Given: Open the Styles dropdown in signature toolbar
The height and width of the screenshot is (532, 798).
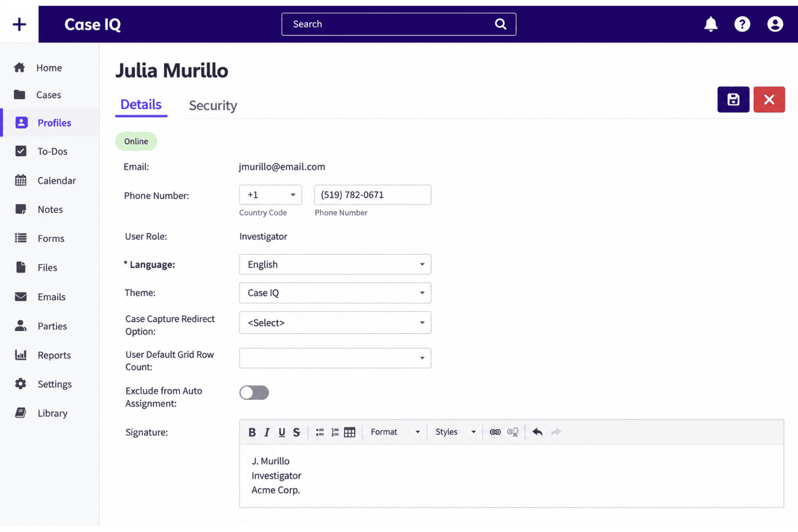Looking at the screenshot, I should point(456,432).
